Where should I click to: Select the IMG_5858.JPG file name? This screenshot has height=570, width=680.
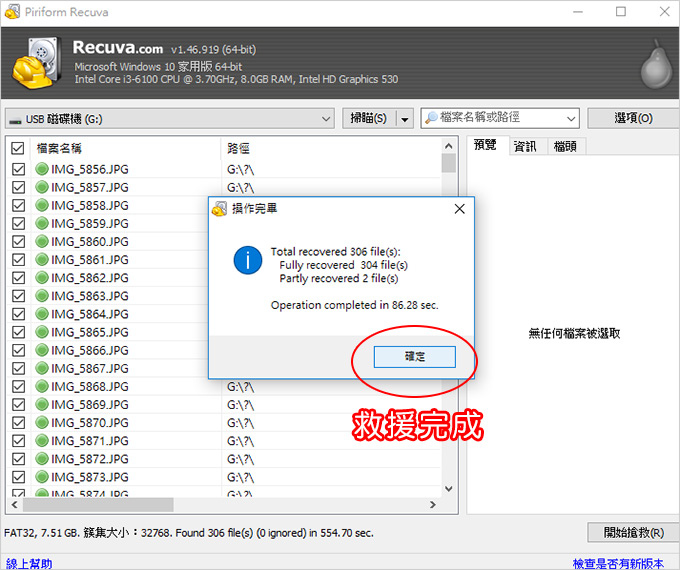coord(90,205)
